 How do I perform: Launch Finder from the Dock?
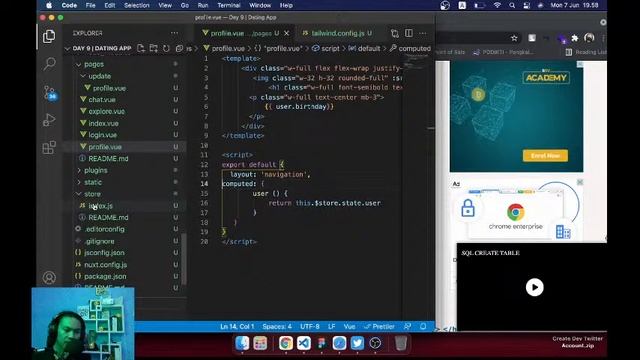pos(242,343)
